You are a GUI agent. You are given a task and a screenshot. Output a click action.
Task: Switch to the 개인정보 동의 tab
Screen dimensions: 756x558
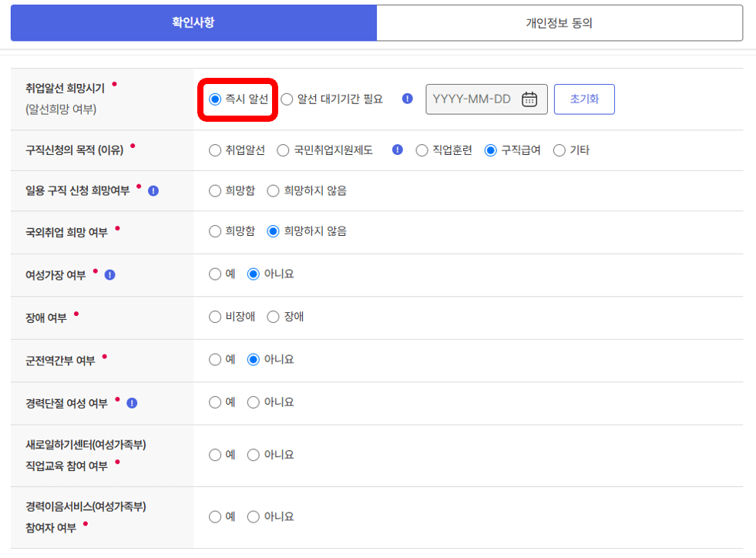pos(558,22)
